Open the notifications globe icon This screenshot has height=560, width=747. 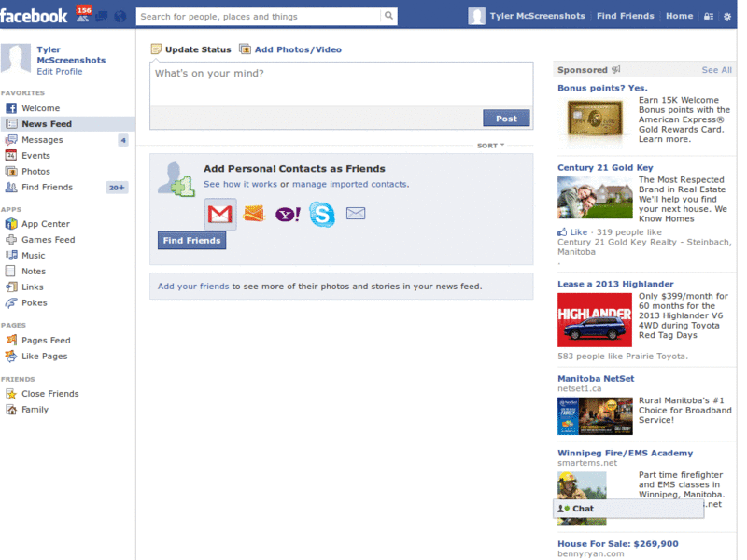pyautogui.click(x=120, y=17)
